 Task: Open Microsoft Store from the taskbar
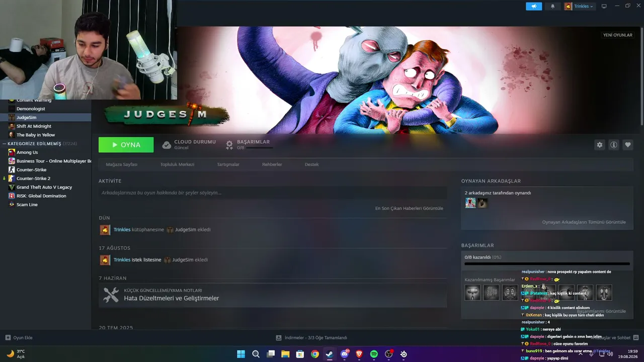(300, 354)
